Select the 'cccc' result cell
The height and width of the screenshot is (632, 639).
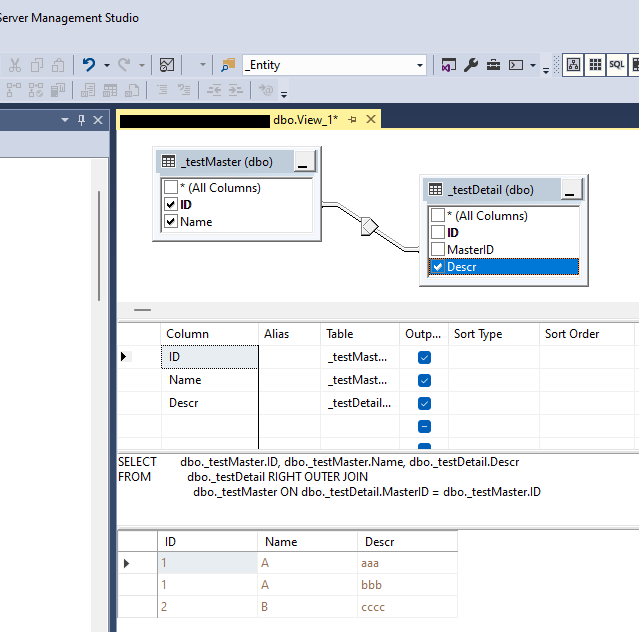[407, 607]
